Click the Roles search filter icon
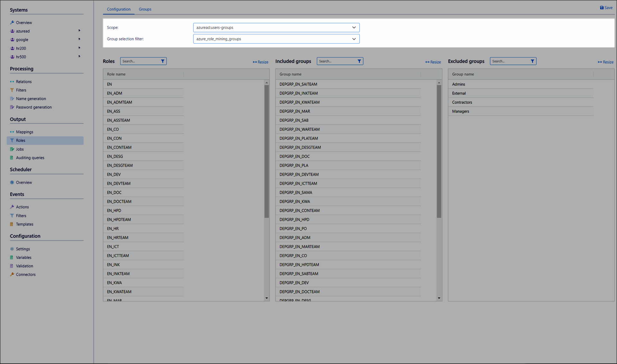Screen dimensions: 617x364 point(163,61)
